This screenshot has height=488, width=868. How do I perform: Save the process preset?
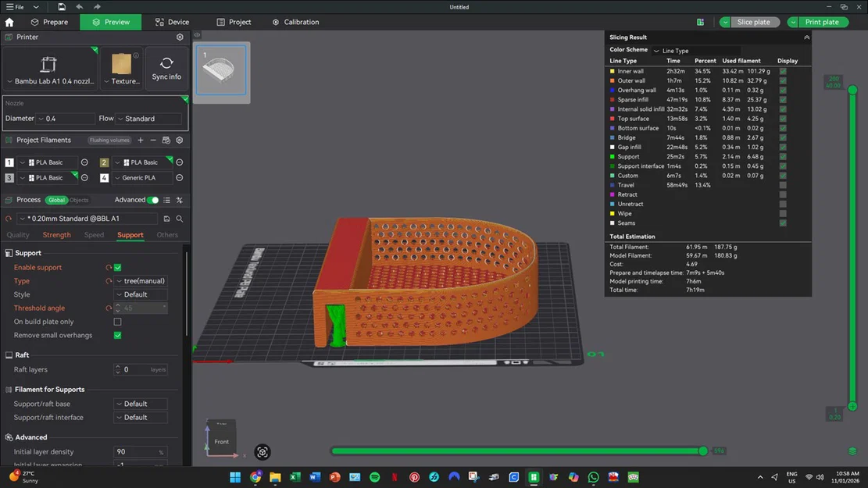(x=166, y=219)
